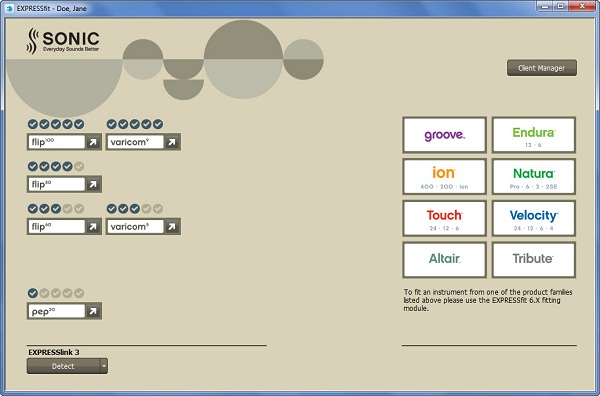Open the Altair product family tile
Viewport: 600px width, 396px height.
click(x=444, y=259)
